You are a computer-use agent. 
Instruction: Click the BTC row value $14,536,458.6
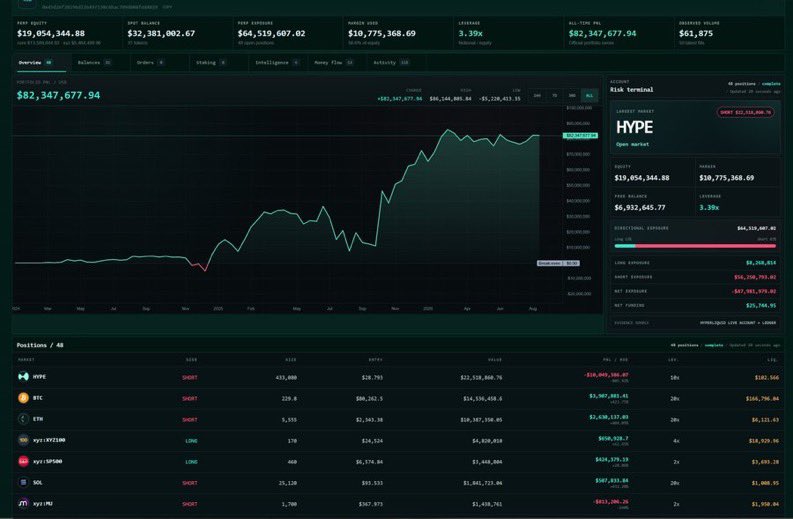(x=482, y=399)
